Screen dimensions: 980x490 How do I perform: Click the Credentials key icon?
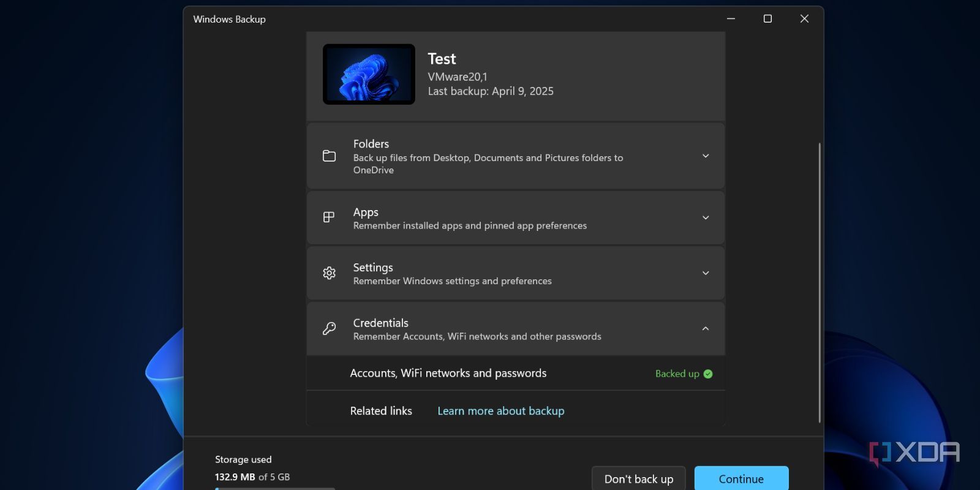[x=329, y=329]
